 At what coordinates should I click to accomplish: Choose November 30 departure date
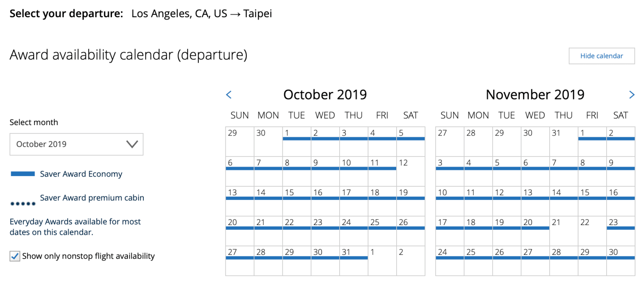tap(621, 261)
